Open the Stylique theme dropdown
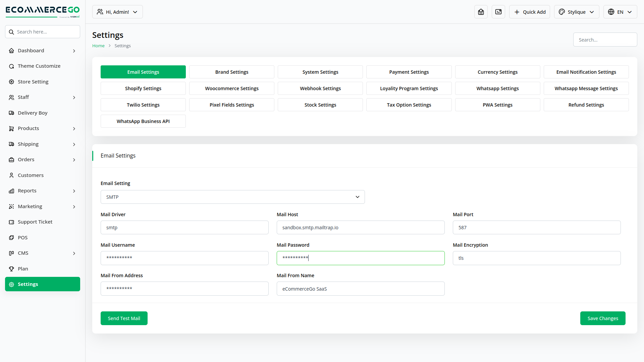The width and height of the screenshot is (644, 362). pos(576,12)
